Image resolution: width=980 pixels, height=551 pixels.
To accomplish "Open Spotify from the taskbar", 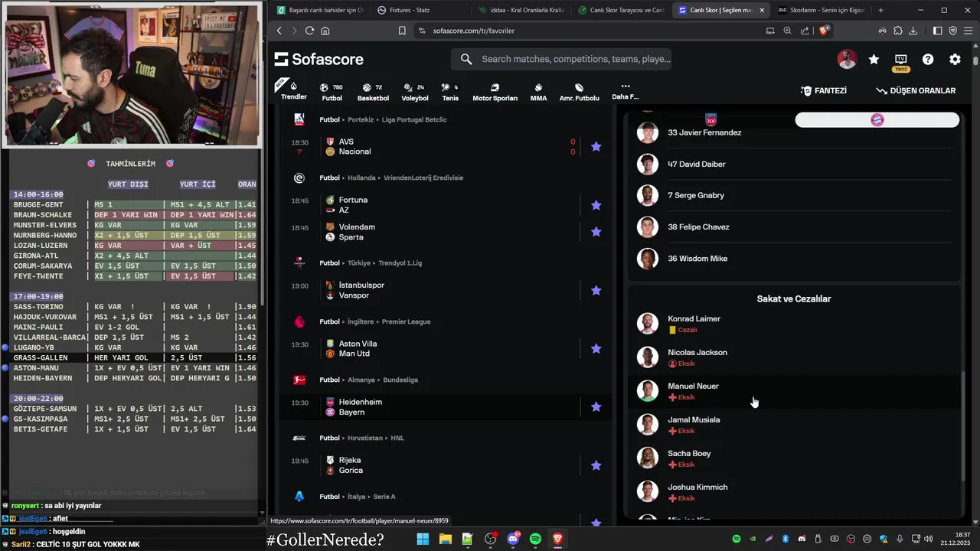I will [x=535, y=540].
